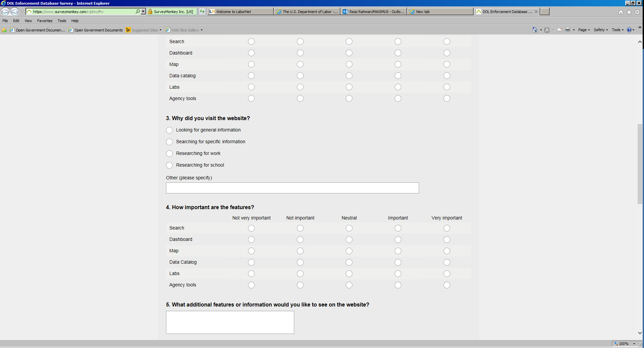Close the DOL Enforcement Database tab
This screenshot has height=348, width=644.
click(x=536, y=12)
